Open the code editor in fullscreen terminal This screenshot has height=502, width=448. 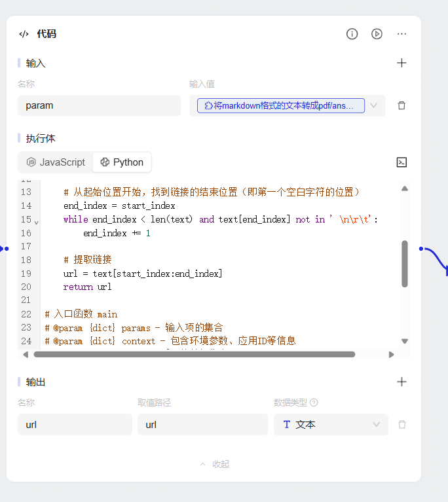[401, 162]
